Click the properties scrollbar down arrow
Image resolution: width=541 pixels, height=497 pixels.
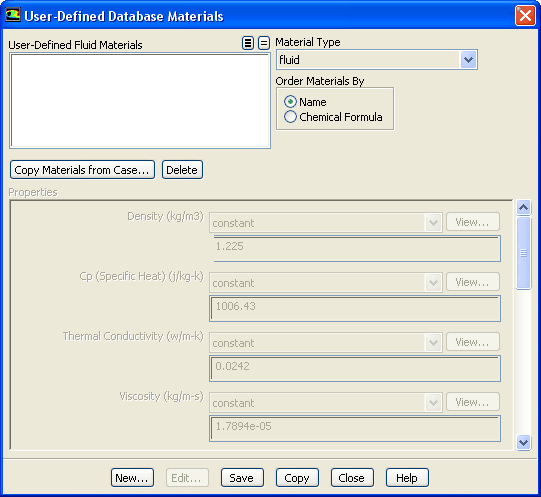[523, 442]
